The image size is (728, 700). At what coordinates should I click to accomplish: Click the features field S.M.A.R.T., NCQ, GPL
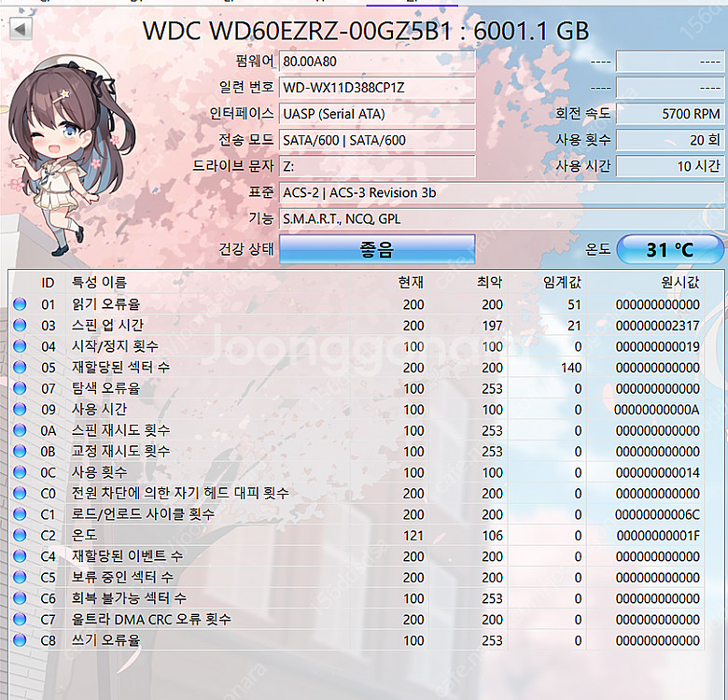[501, 218]
